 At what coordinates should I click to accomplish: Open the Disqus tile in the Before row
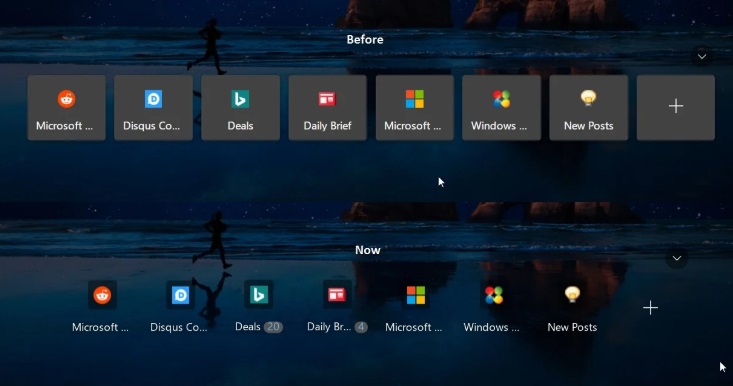153,108
